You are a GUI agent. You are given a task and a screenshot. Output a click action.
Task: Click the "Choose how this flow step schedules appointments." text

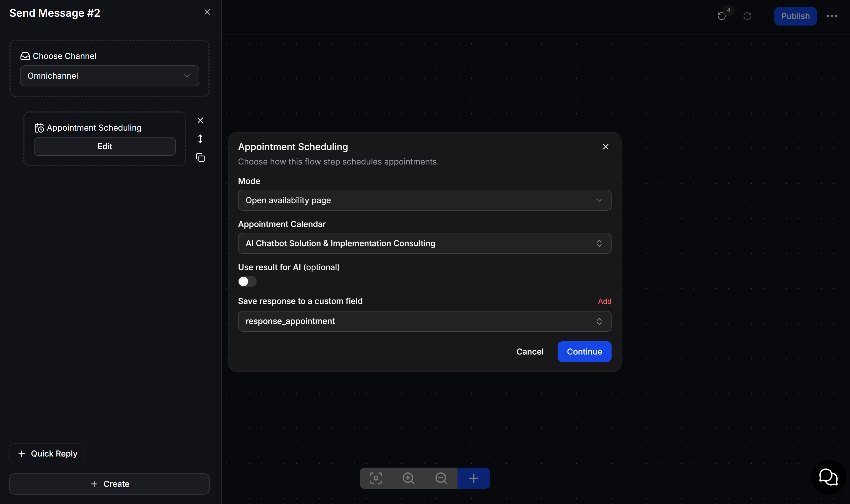[x=338, y=162]
